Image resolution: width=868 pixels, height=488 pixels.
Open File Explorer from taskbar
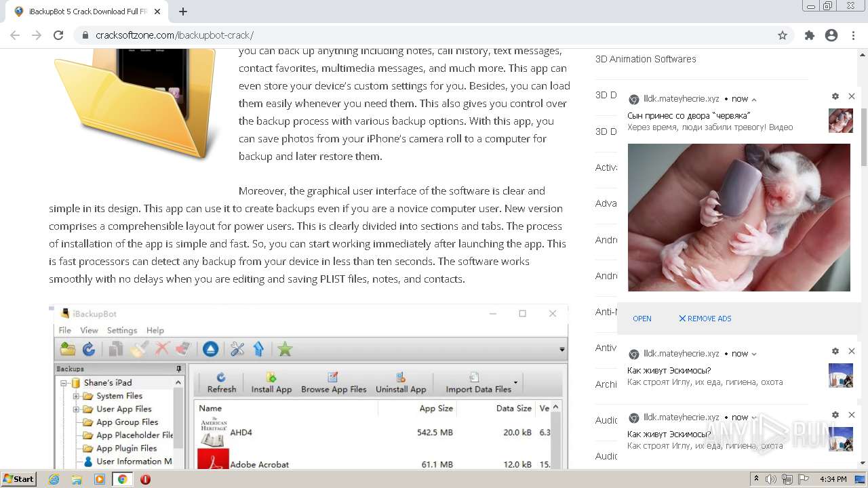pyautogui.click(x=77, y=479)
